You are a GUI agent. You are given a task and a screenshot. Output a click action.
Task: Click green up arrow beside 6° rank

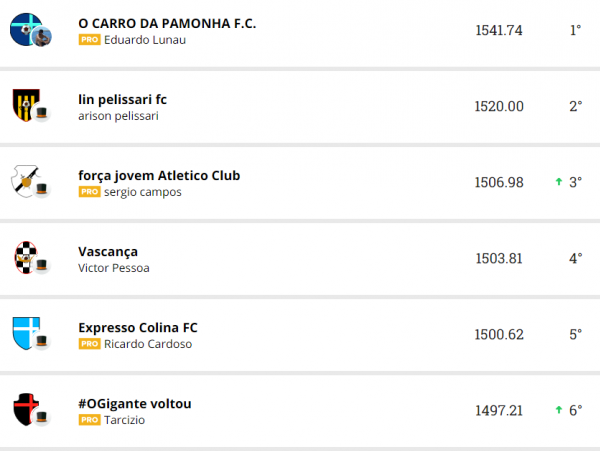point(559,410)
